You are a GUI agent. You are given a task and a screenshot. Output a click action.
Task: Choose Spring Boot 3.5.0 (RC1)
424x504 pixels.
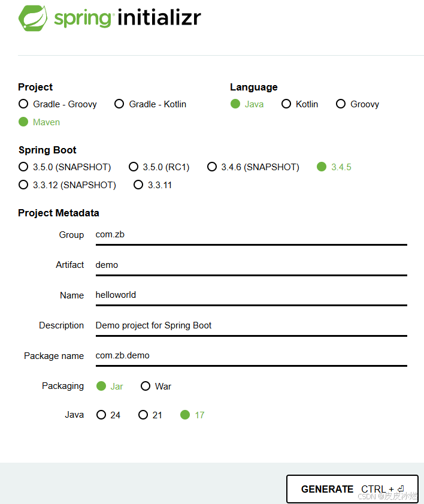point(133,167)
